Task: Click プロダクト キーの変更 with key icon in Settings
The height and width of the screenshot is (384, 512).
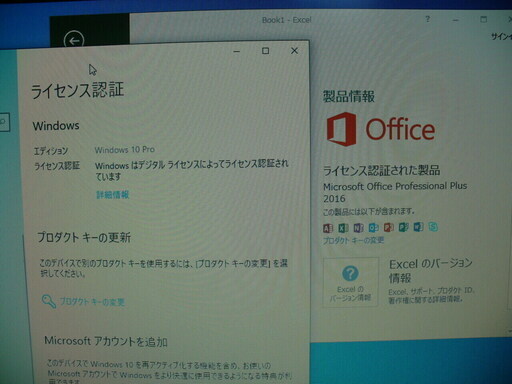Action: [x=83, y=301]
